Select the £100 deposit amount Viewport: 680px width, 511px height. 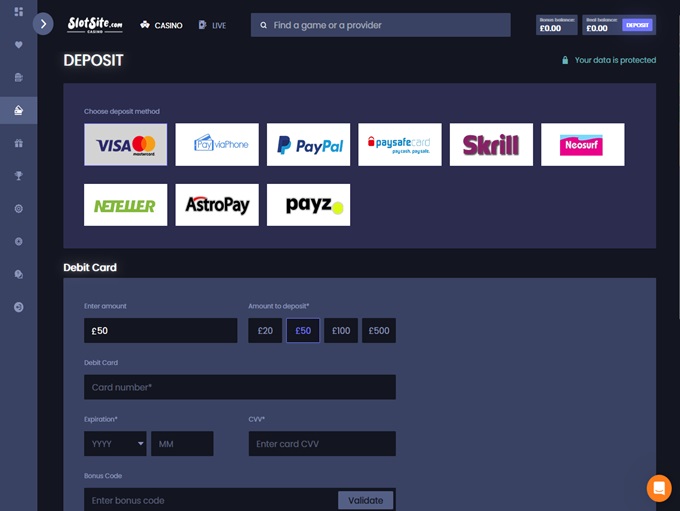tap(341, 331)
